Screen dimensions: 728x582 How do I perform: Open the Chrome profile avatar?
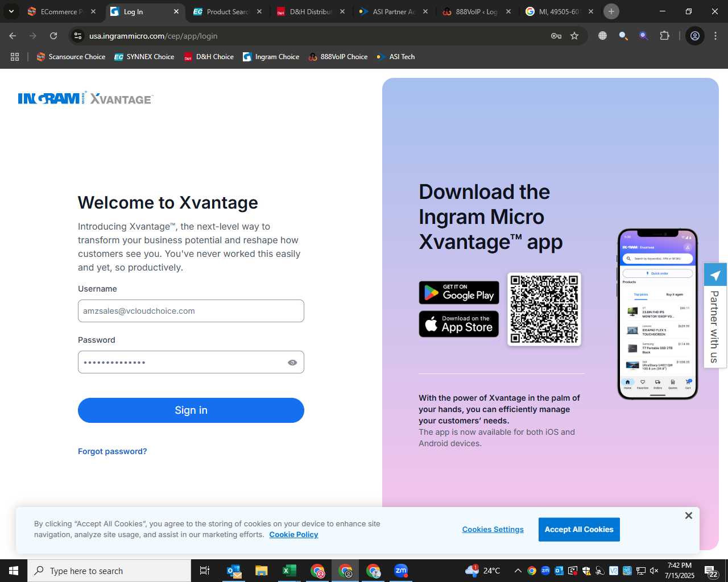click(694, 36)
